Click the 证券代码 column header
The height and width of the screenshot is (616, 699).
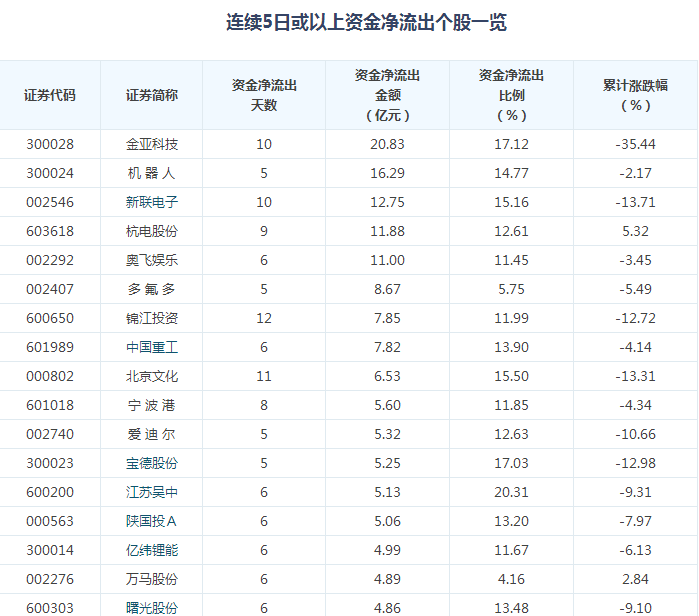(x=50, y=95)
